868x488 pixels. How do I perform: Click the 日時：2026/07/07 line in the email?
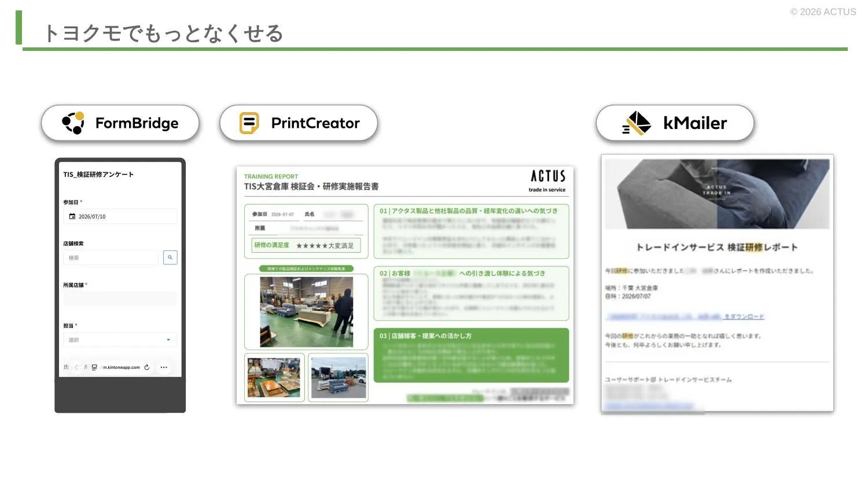click(x=628, y=296)
